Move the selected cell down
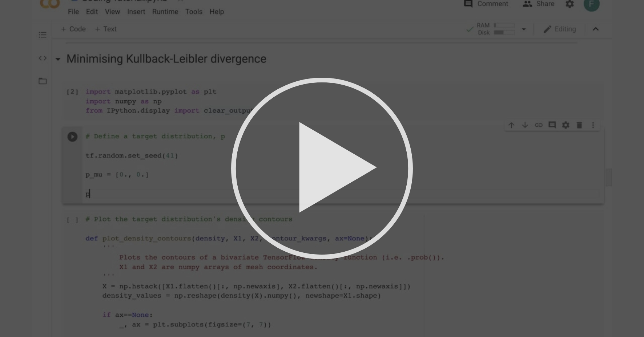Image resolution: width=644 pixels, height=337 pixels. pyautogui.click(x=525, y=125)
